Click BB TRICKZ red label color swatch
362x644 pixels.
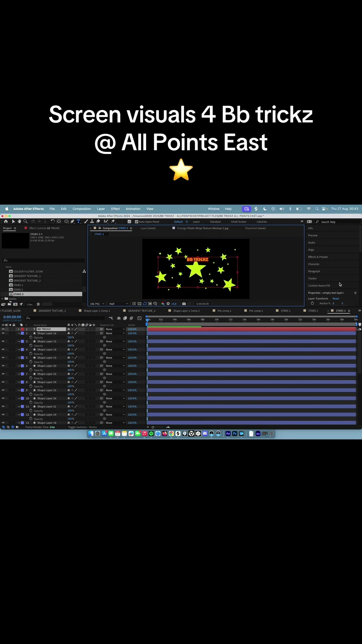pyautogui.click(x=22, y=329)
